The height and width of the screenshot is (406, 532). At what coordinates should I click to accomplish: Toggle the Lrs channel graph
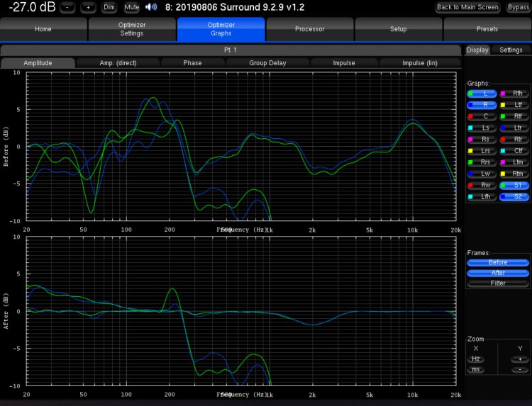(482, 151)
